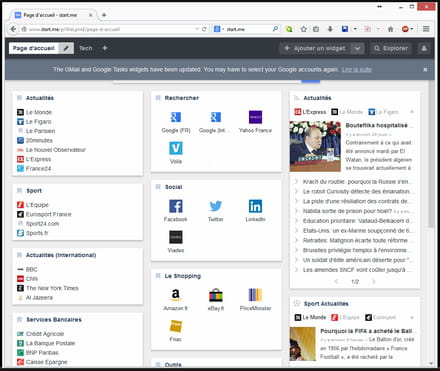Screen dimensions: 440x371
Task: Dismiss the Gmail update notification banner
Action: [425, 70]
